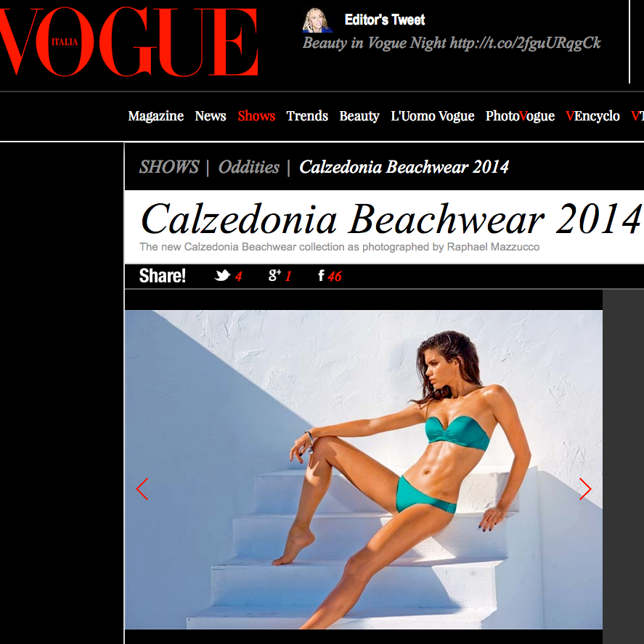Open the Magazine menu item

pos(155,116)
